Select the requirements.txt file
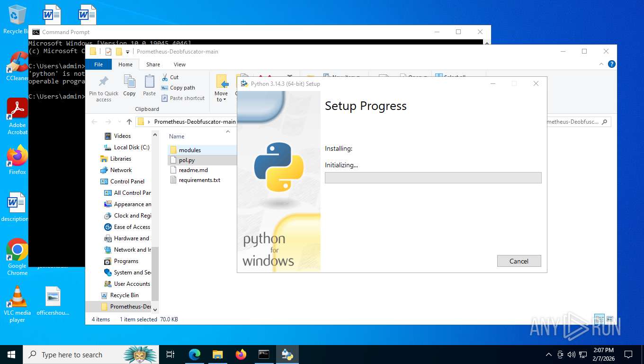Screen dimensions: 644x364 click(x=199, y=180)
